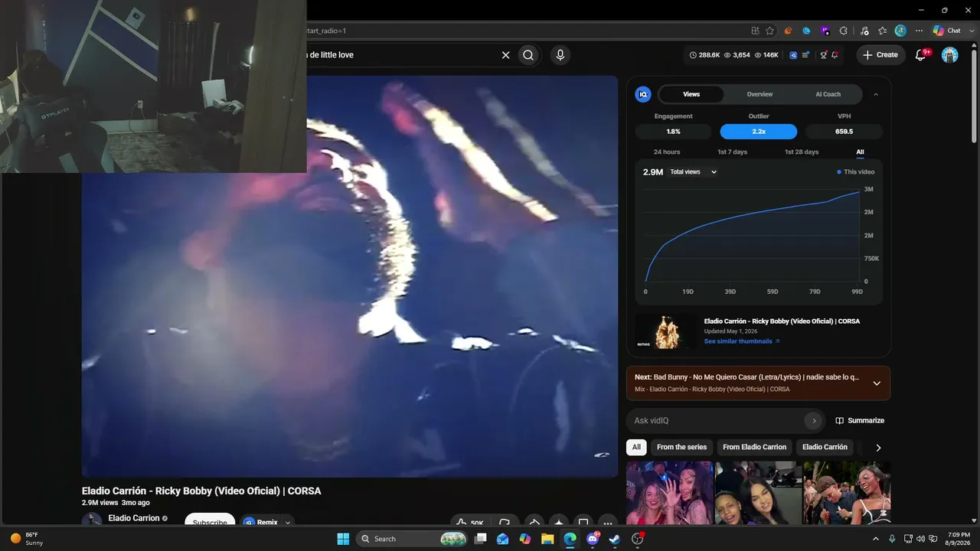Select the Eladio Carrión filter chip
Image resolution: width=980 pixels, height=551 pixels.
[825, 447]
